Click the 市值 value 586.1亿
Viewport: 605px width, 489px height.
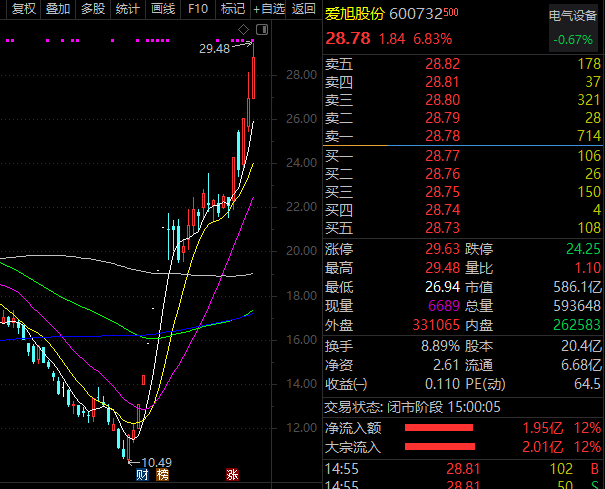coord(577,287)
